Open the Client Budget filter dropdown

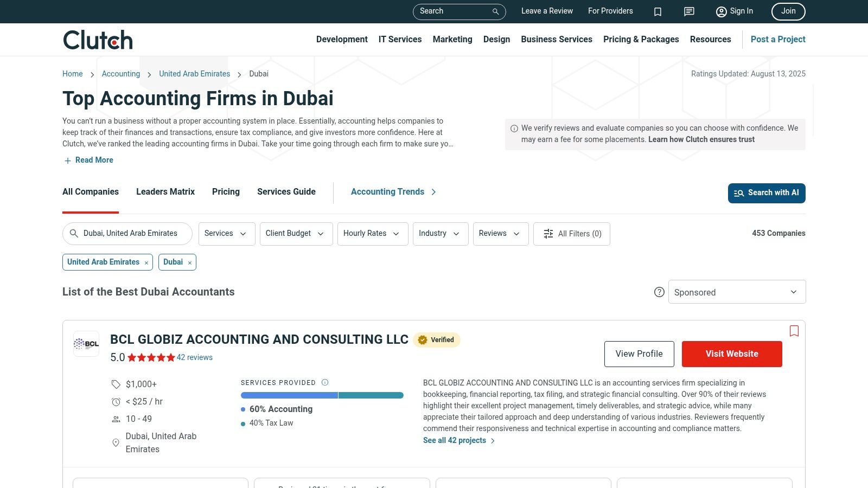pyautogui.click(x=296, y=234)
